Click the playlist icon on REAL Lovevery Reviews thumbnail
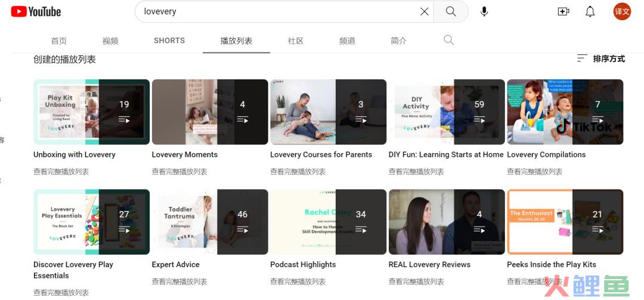Viewport: 644px width, 300px height. (x=479, y=229)
